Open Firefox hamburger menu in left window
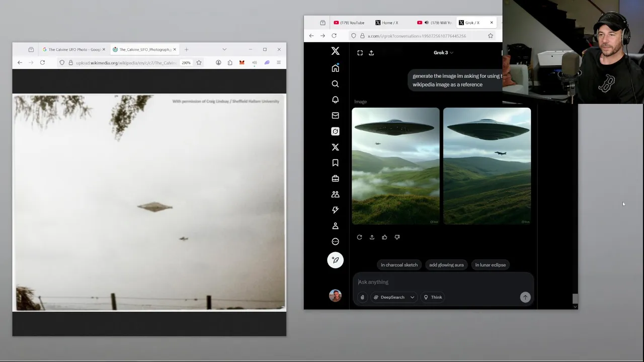The width and height of the screenshot is (644, 362). [x=279, y=63]
